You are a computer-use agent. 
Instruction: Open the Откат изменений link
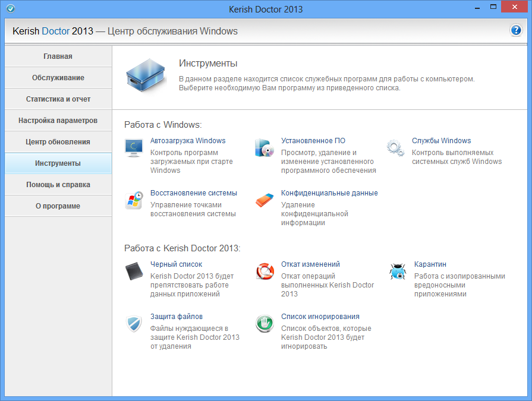(310, 264)
